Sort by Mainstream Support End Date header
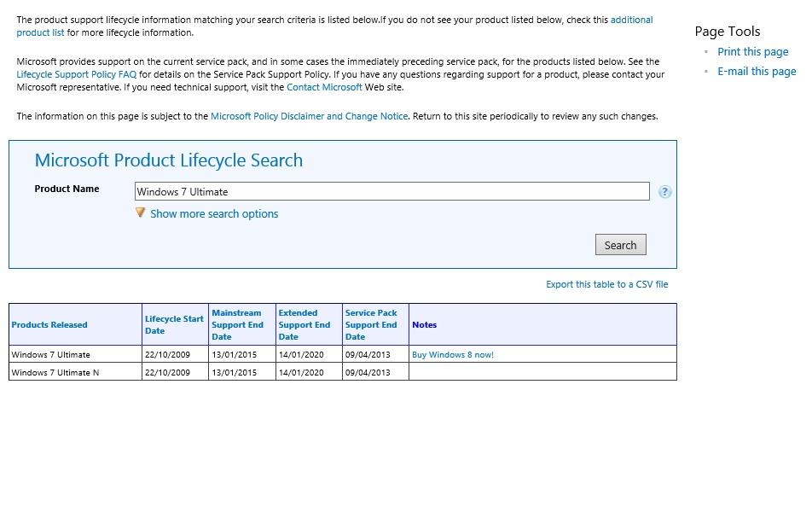812x524 pixels. pyautogui.click(x=237, y=324)
